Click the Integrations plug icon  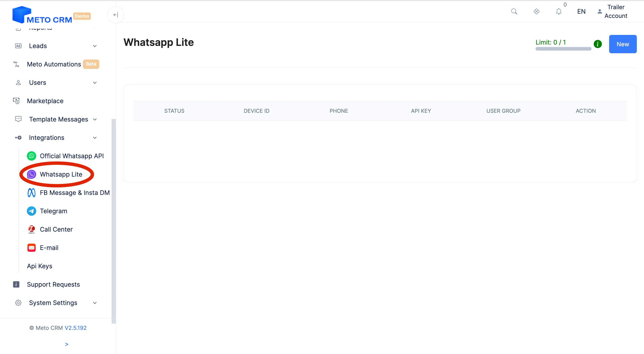click(x=18, y=138)
